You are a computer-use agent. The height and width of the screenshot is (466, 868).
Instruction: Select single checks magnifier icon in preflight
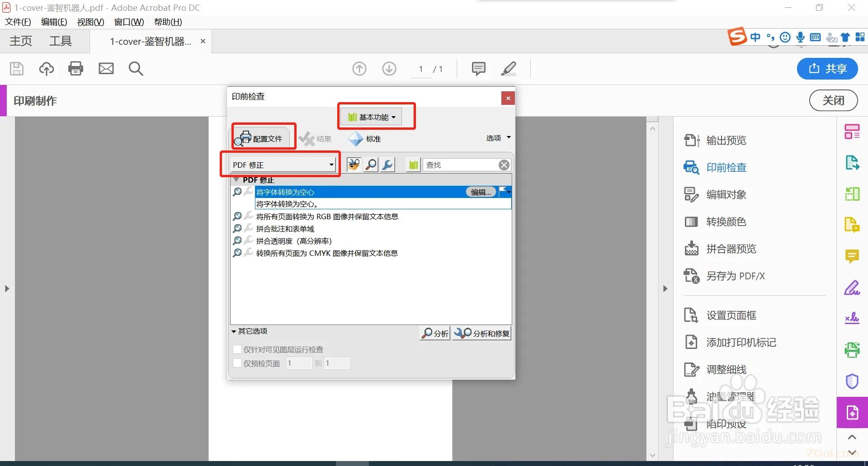371,165
